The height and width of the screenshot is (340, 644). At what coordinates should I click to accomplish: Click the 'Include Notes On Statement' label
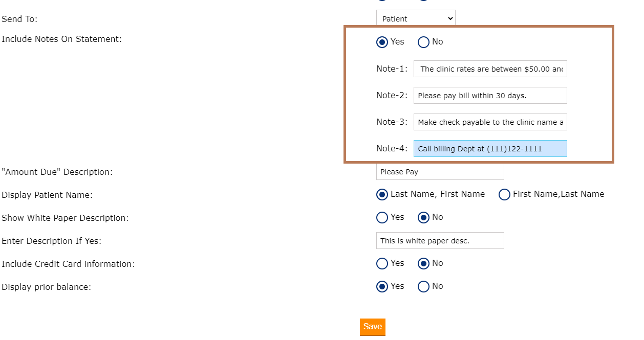pyautogui.click(x=61, y=39)
